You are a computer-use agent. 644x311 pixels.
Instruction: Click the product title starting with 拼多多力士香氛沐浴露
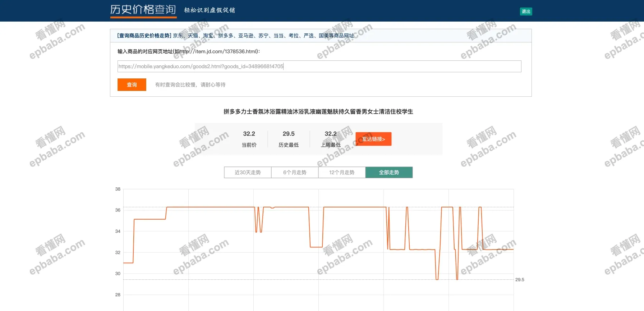pos(318,111)
